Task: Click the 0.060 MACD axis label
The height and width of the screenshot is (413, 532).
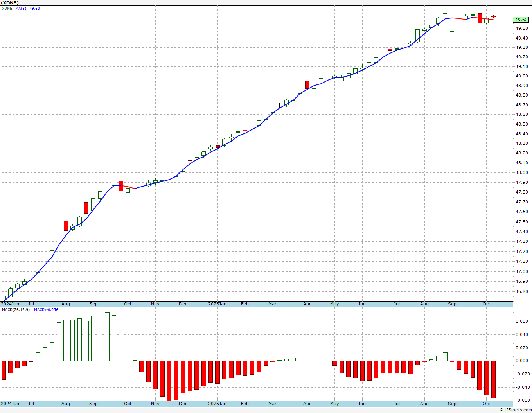Action: click(x=521, y=321)
